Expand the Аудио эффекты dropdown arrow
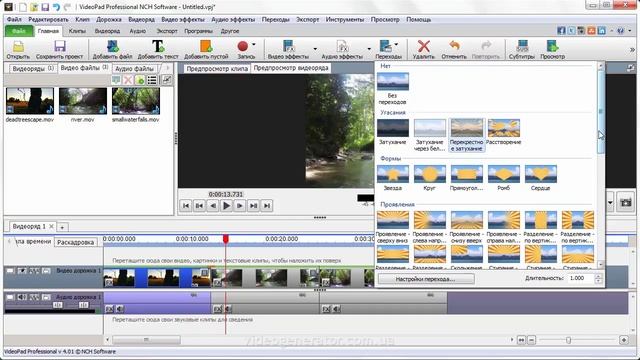 [369, 49]
